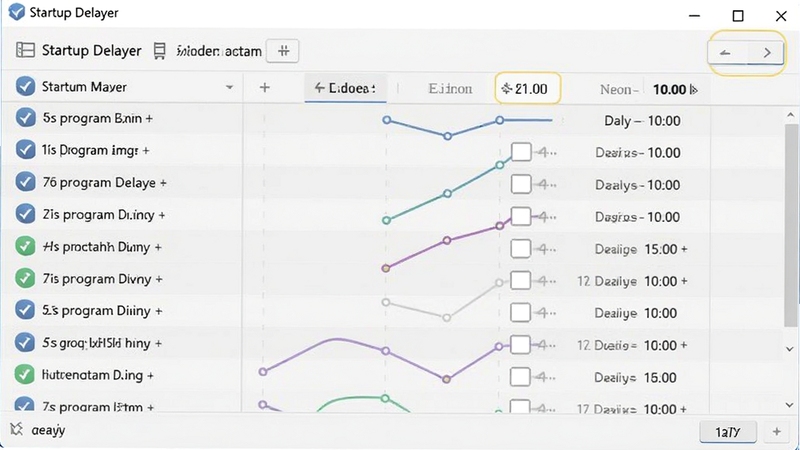Viewport: 800px width, 450px height.
Task: Click plus after 10:00 in 7is program row
Action: point(684,281)
